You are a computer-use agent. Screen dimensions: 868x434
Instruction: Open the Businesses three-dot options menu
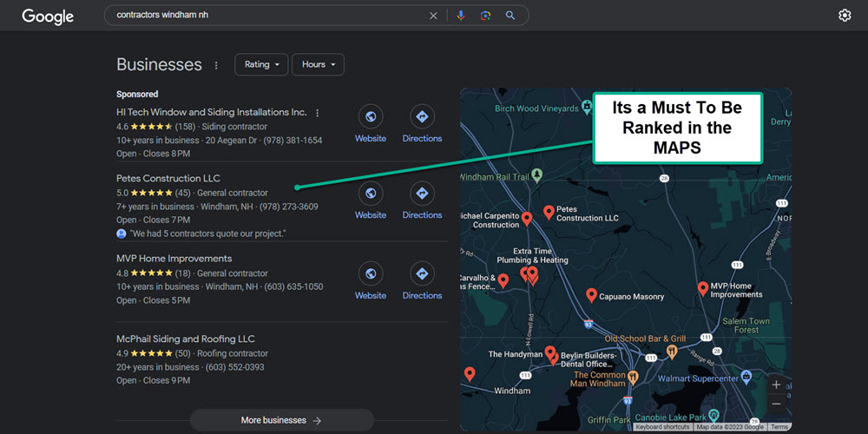[215, 65]
